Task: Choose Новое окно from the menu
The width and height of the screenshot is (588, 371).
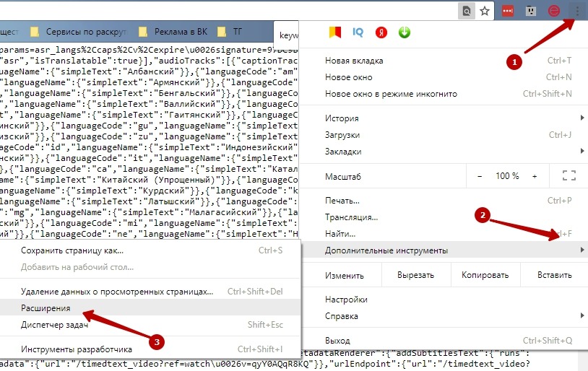Action: pos(444,77)
